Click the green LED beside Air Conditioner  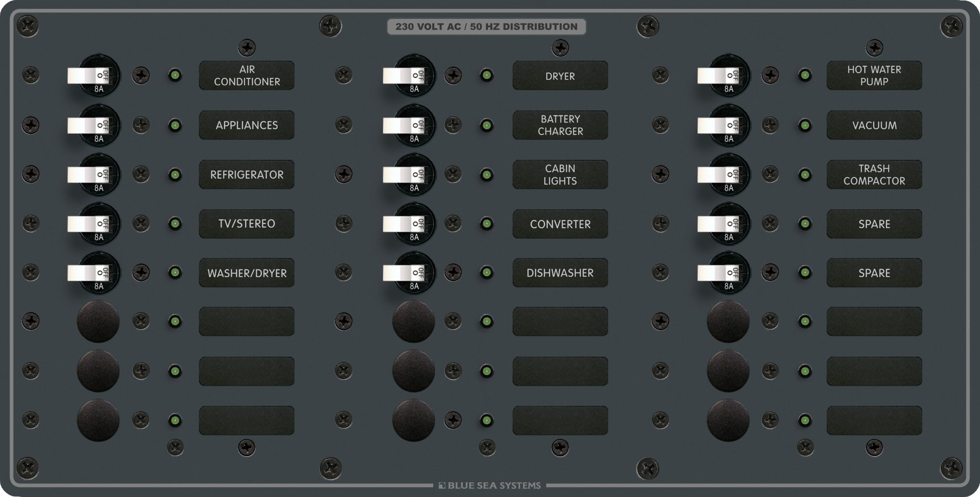(x=175, y=75)
